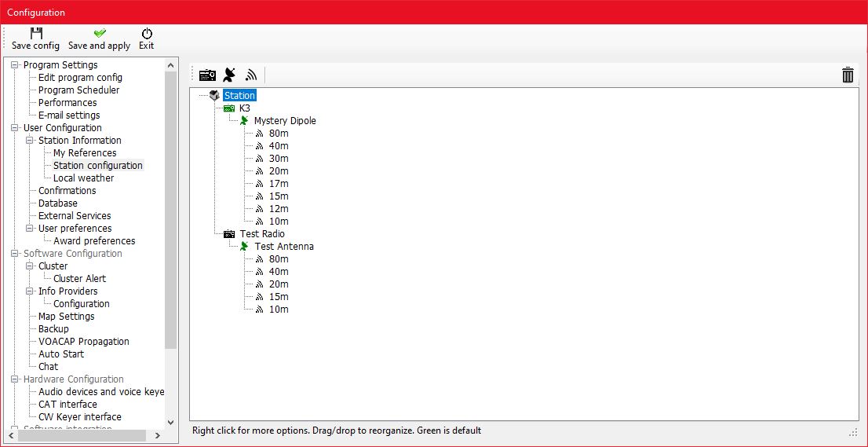Open Database settings
Image resolution: width=868 pixels, height=447 pixels.
click(x=57, y=203)
